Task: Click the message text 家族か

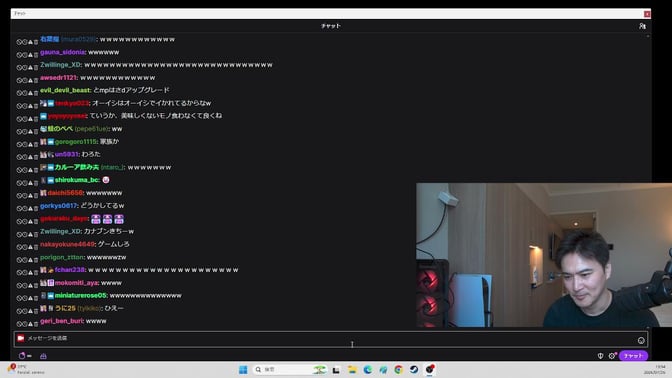Action: pyautogui.click(x=110, y=142)
